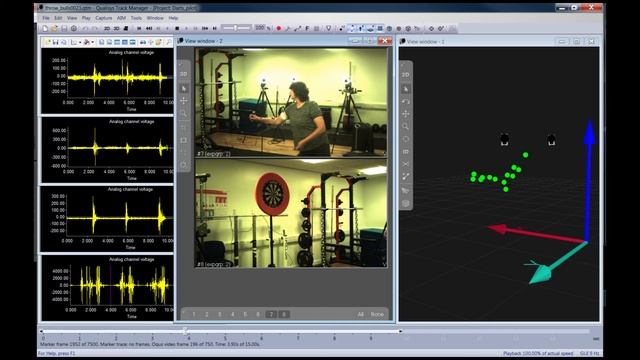Jump to first frame of capture
Screen dimensions: 640x360
139,29
